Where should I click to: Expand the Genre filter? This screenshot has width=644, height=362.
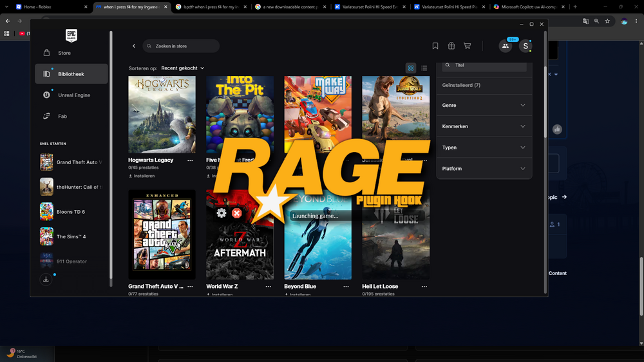coord(484,105)
